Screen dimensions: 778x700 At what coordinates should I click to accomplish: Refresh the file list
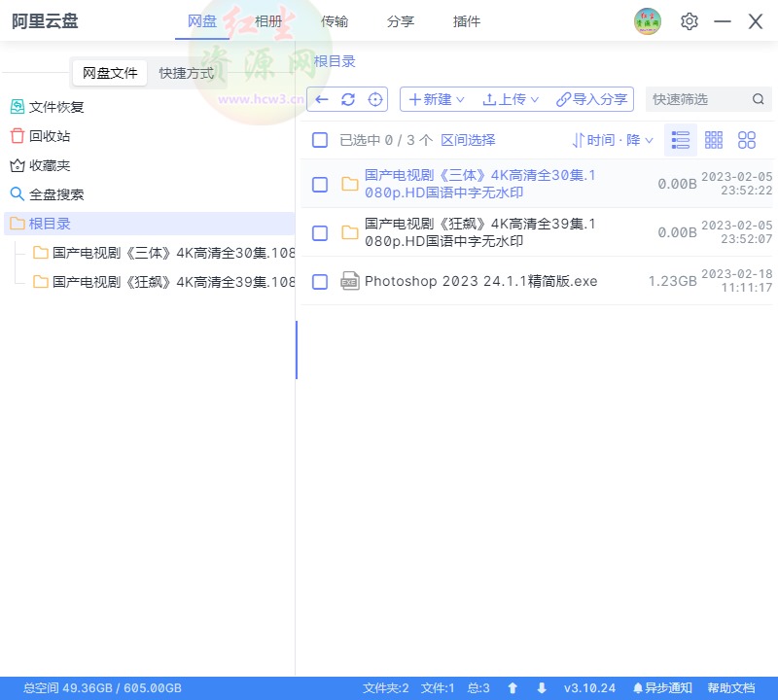348,99
